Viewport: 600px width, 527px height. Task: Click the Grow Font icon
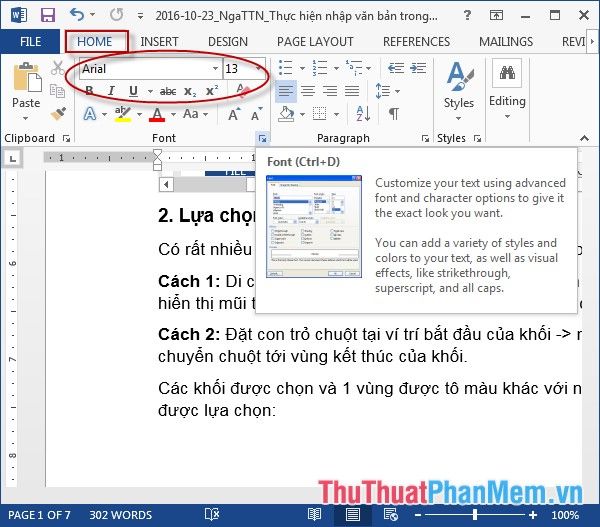pyautogui.click(x=234, y=114)
